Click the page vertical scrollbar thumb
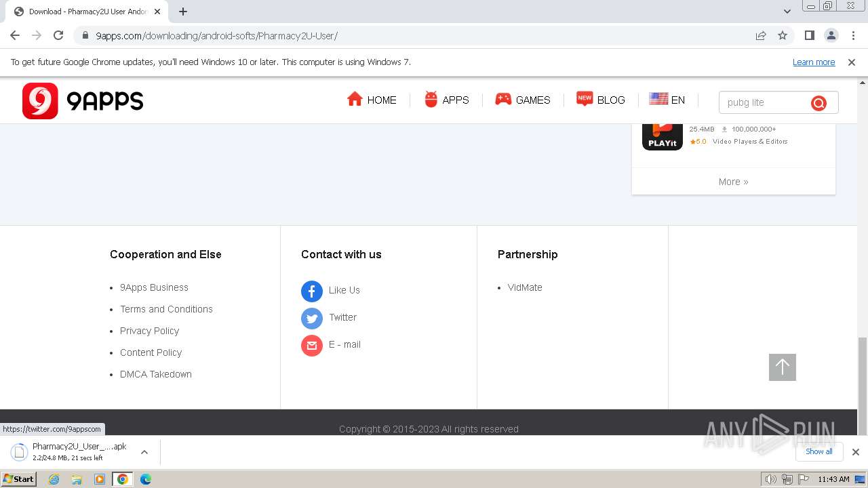 (863, 386)
